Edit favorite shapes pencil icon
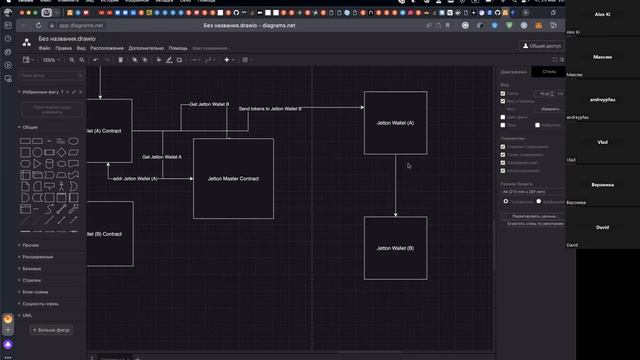 click(74, 92)
